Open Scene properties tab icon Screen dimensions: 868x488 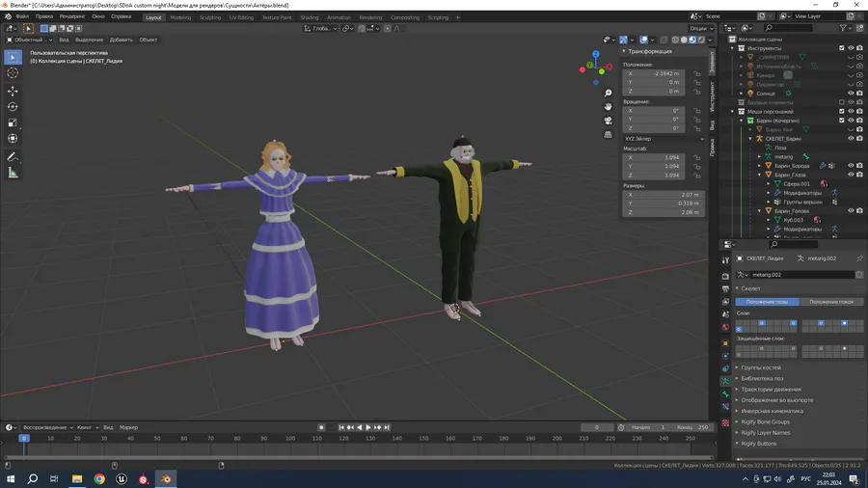pos(725,314)
